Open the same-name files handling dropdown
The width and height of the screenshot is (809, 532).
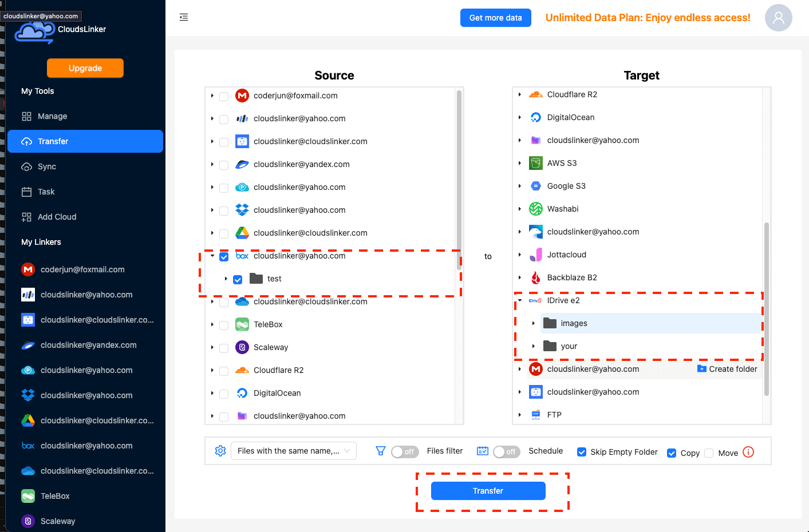click(294, 451)
